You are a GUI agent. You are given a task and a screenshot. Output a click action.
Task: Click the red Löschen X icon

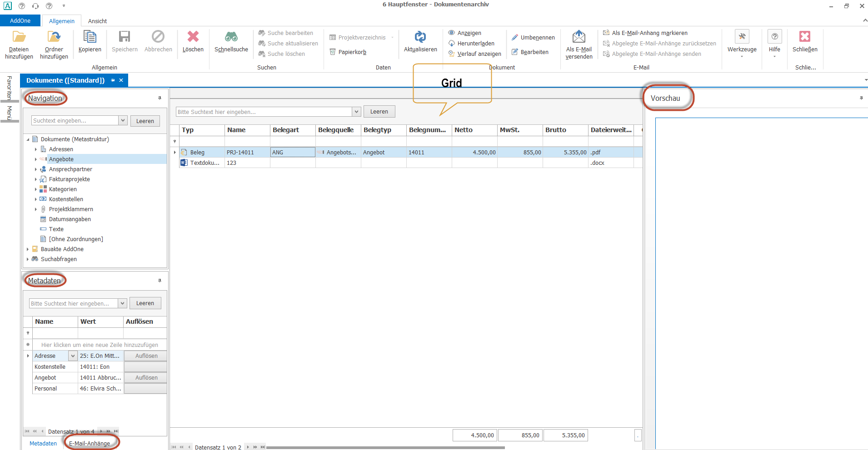click(x=193, y=37)
